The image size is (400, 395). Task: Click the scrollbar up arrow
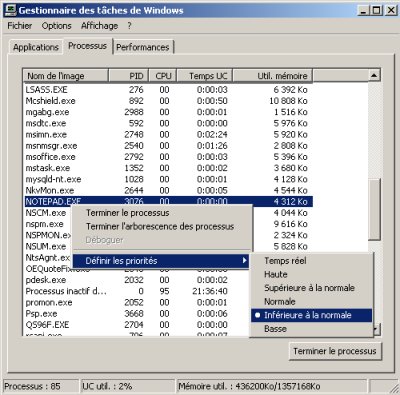pos(374,76)
